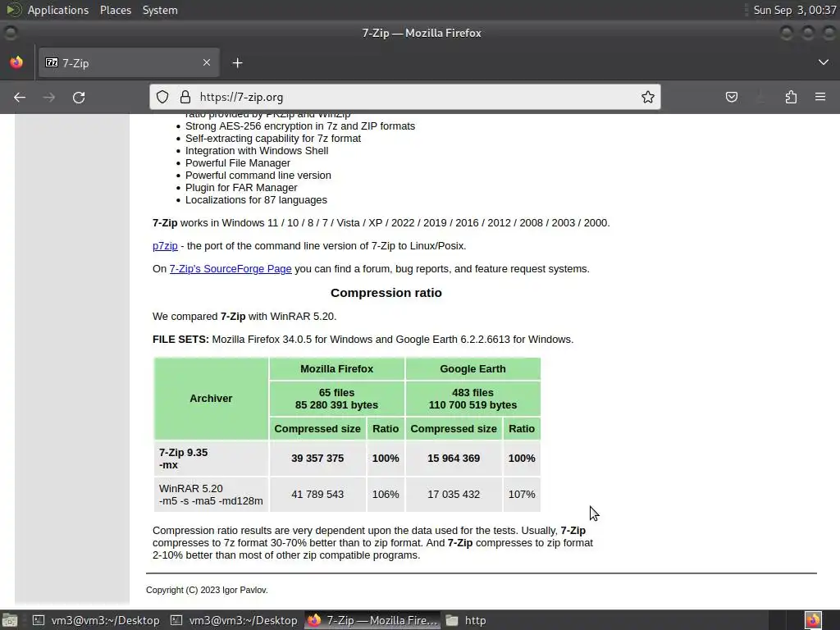
Task: Click the clock showing Sun Sep 3
Action: point(794,10)
